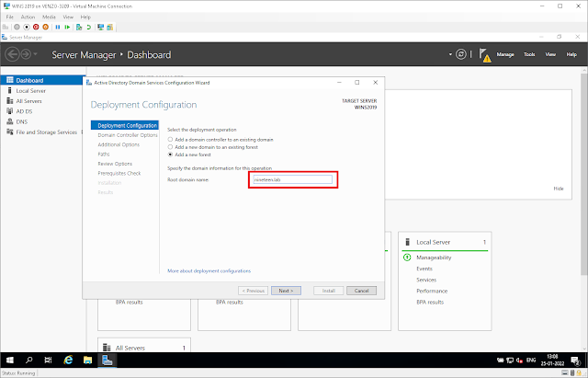Click Next in the AD DS wizard
The height and width of the screenshot is (378, 588).
click(x=286, y=291)
